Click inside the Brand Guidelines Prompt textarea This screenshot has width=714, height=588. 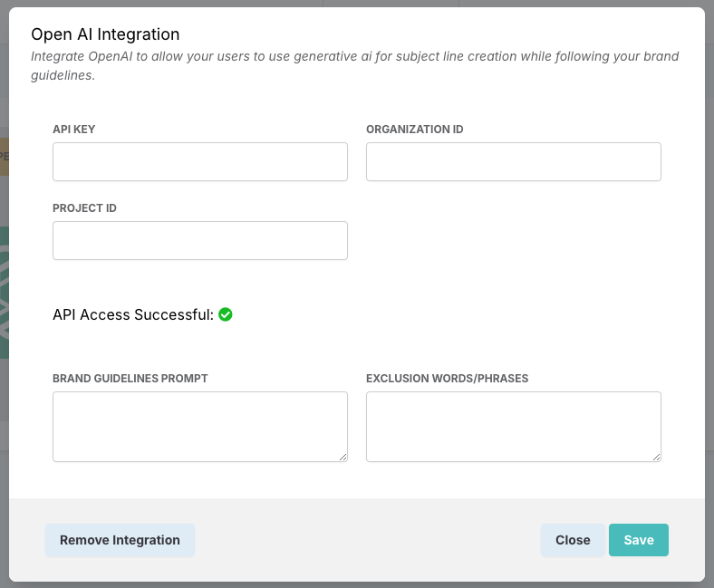click(x=200, y=426)
